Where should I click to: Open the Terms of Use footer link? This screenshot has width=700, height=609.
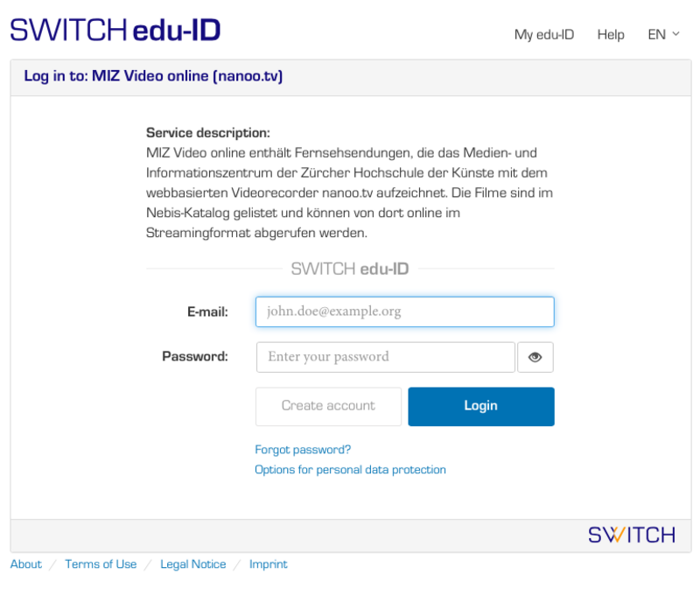[x=101, y=563]
